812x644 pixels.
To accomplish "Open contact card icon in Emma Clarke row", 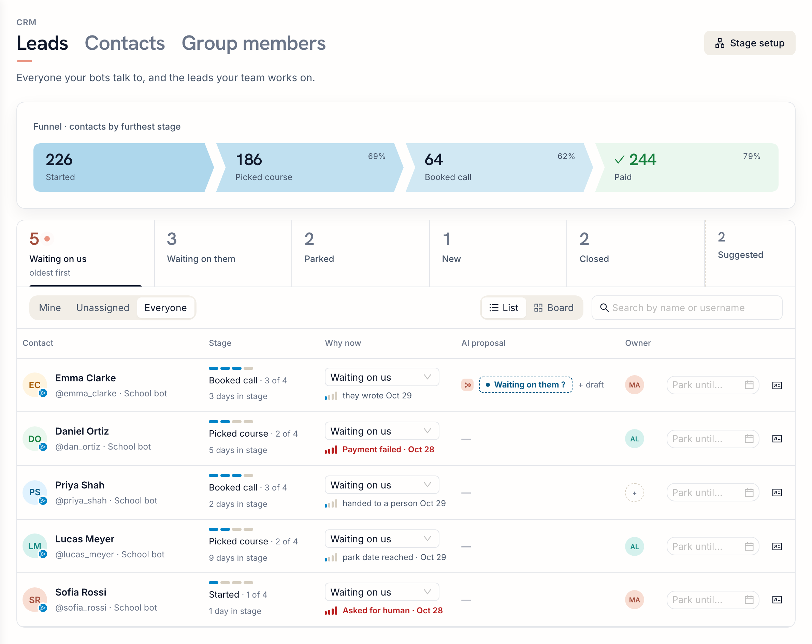I will (x=777, y=385).
